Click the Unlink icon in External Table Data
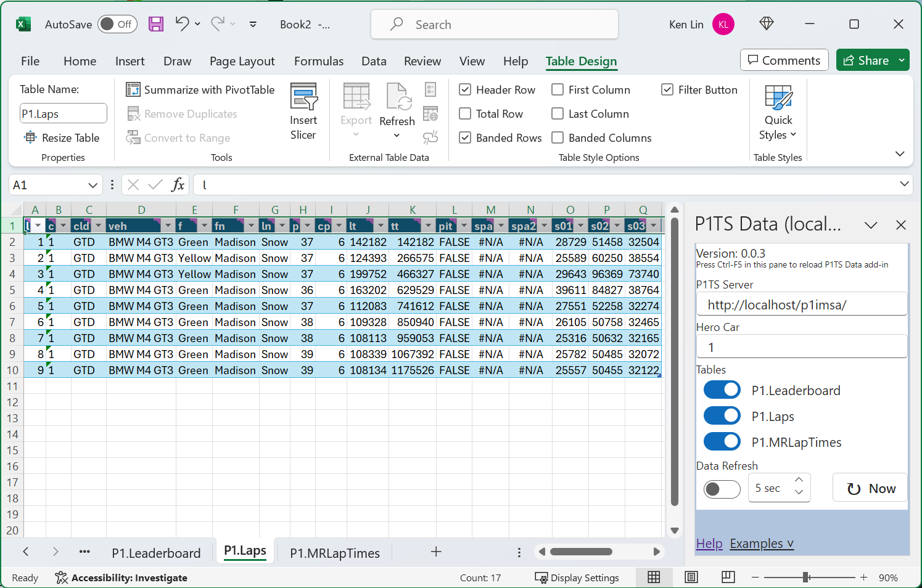The width and height of the screenshot is (922, 588). tap(430, 137)
